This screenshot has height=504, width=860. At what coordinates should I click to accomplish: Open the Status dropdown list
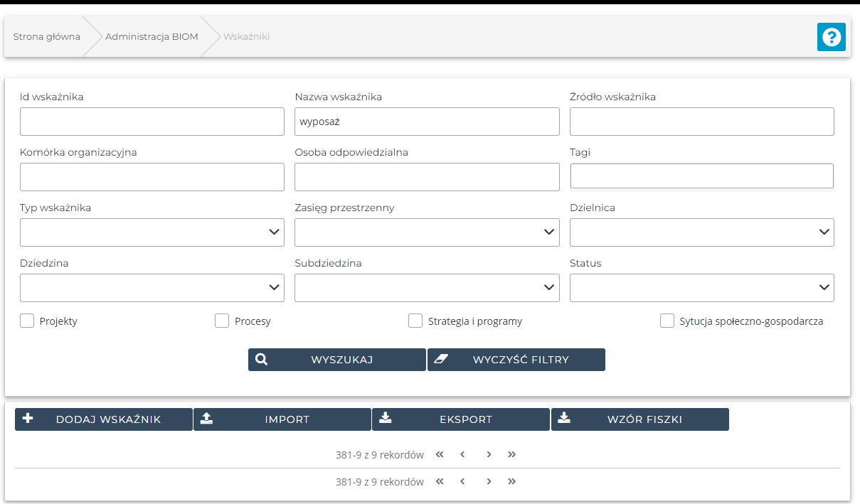pyautogui.click(x=701, y=288)
